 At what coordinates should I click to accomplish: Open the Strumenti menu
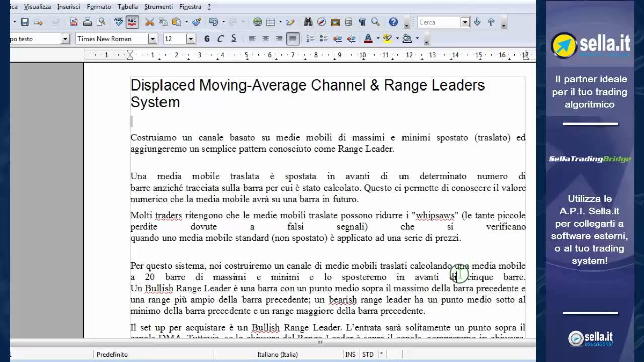[x=158, y=7]
